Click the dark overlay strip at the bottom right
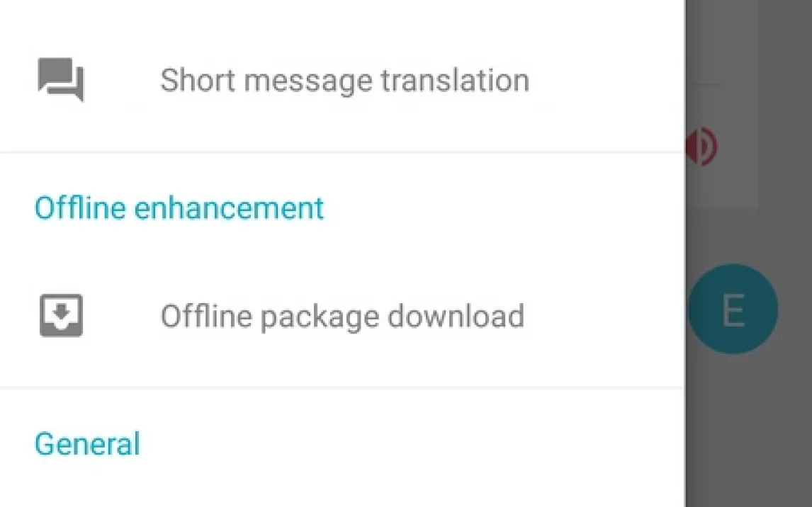The width and height of the screenshot is (812, 507). (x=748, y=482)
